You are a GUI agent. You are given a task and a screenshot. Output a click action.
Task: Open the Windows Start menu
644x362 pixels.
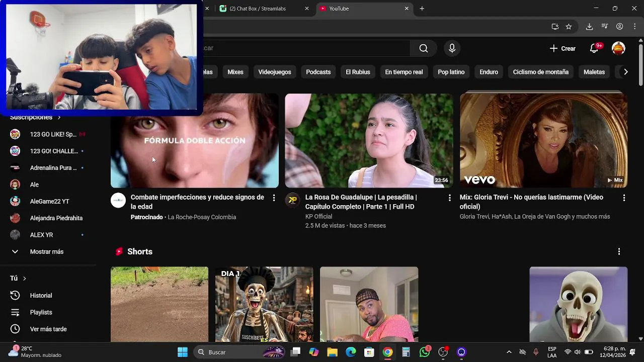tap(183, 352)
